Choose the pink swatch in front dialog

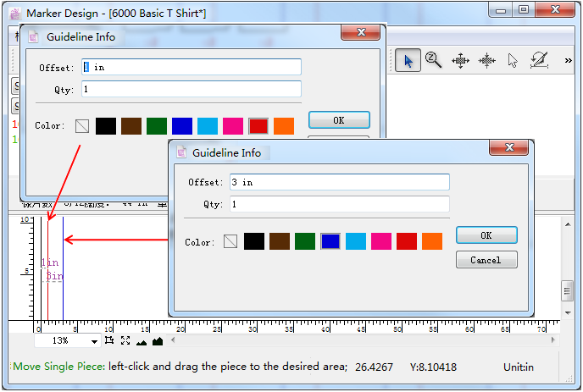(x=381, y=241)
